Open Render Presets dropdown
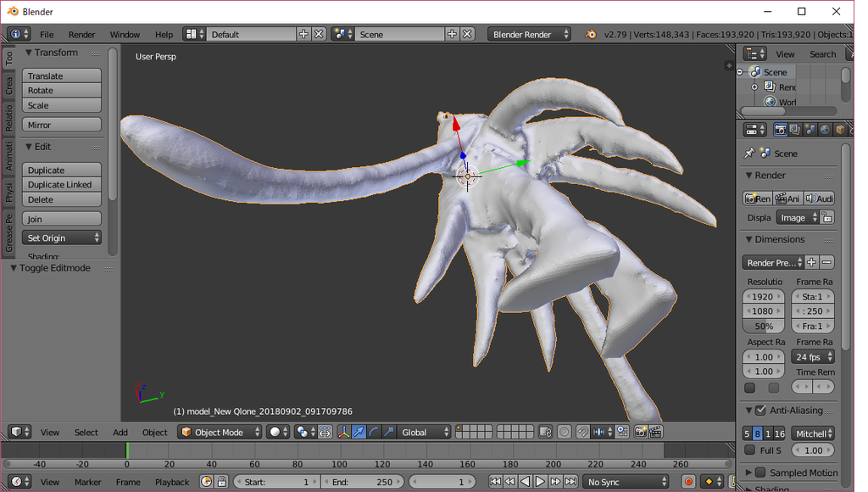The width and height of the screenshot is (868, 492). (773, 263)
